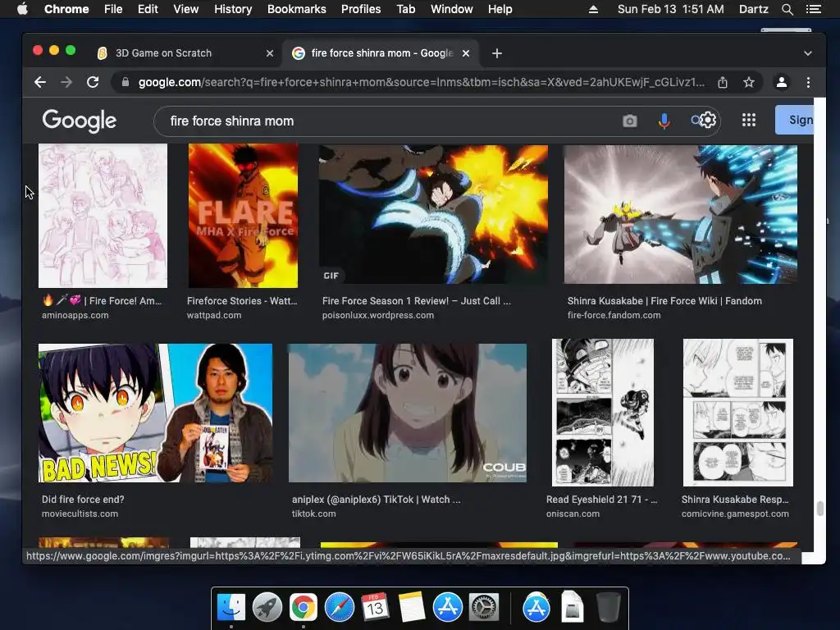Viewport: 840px width, 630px height.
Task: Open the Fireforce Stories Wattpad link
Action: pos(242,301)
